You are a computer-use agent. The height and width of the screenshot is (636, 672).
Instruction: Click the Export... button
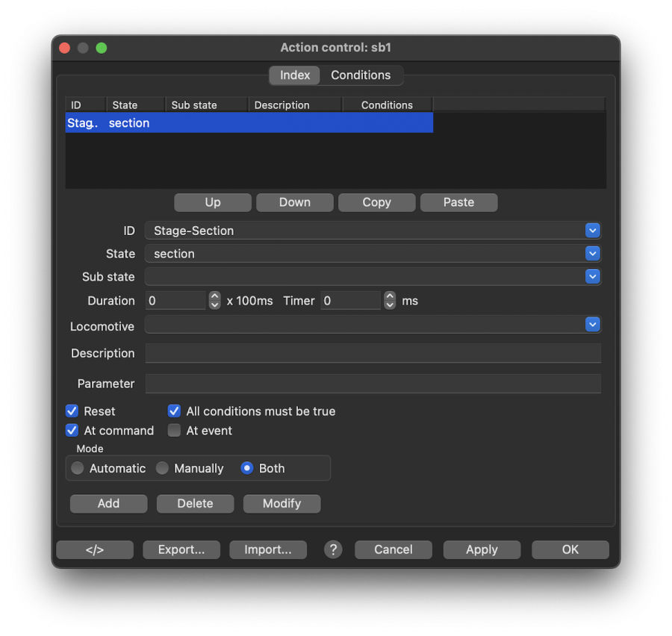click(x=181, y=549)
